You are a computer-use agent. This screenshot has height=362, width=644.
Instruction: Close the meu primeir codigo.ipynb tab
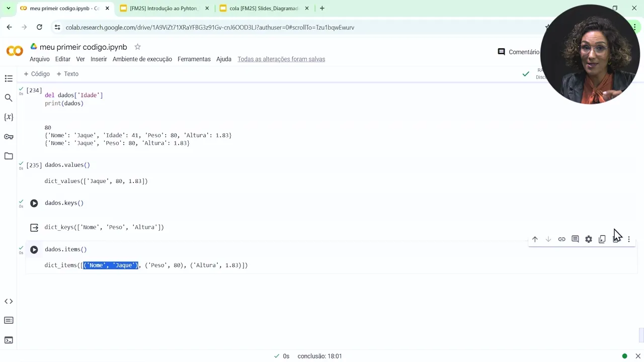point(107,8)
